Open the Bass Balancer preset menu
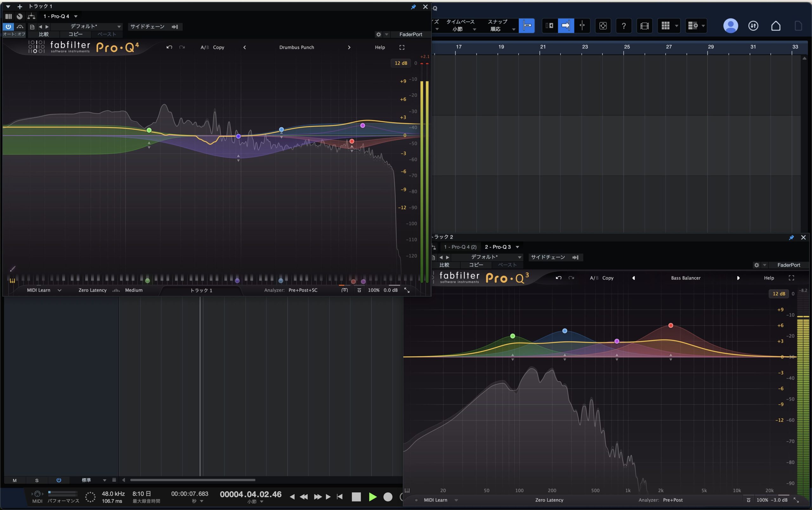This screenshot has height=510, width=812. click(x=685, y=278)
